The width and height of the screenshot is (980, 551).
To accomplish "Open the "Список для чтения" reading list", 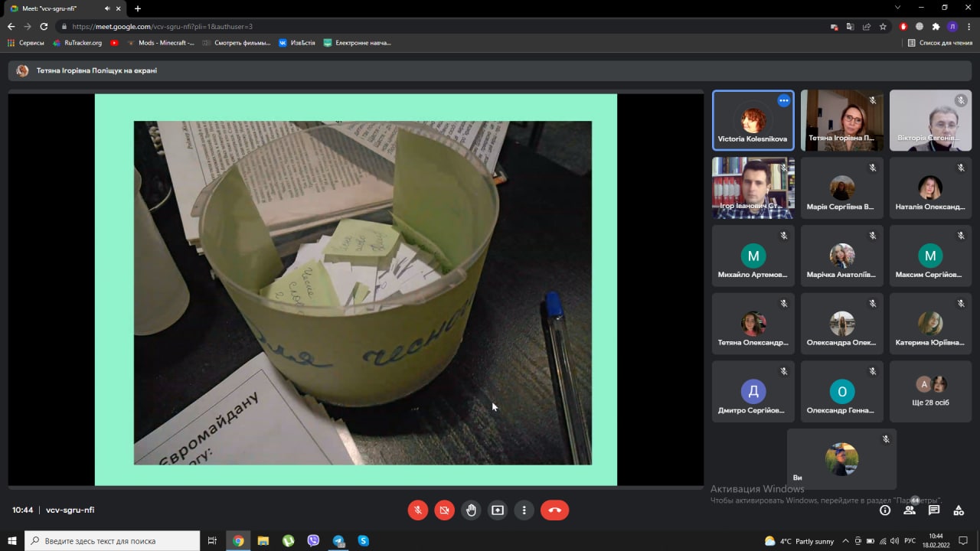I will tap(939, 43).
